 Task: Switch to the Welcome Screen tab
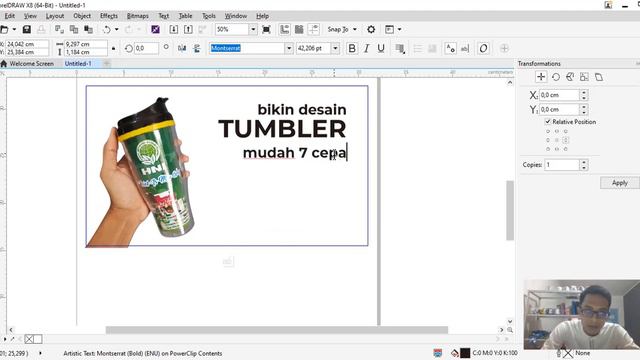[28, 64]
